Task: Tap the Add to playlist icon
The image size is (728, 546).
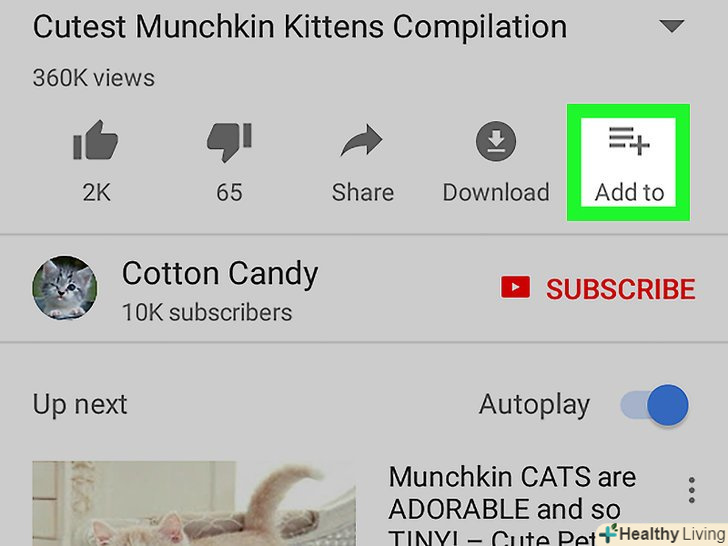Action: [x=629, y=141]
